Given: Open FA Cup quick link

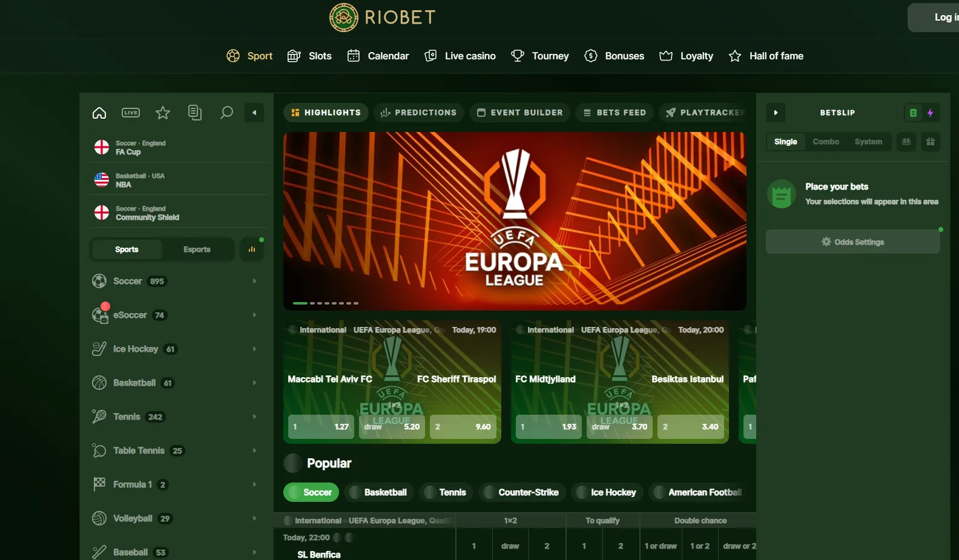Looking at the screenshot, I should (x=179, y=147).
